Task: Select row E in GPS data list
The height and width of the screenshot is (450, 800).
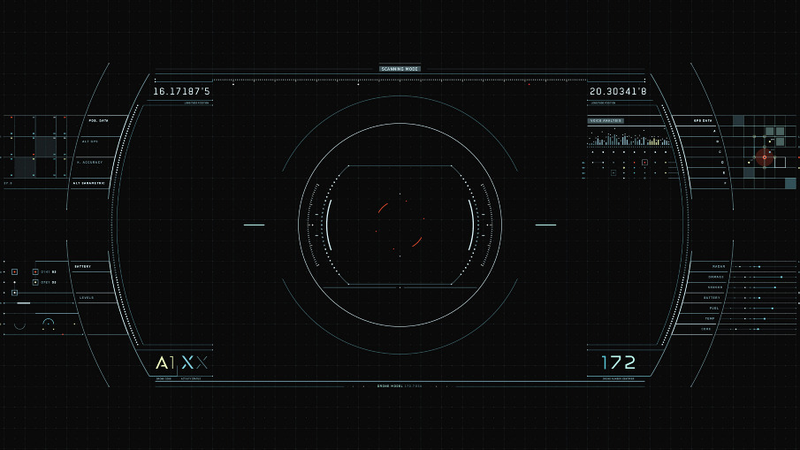Action: 723,172
